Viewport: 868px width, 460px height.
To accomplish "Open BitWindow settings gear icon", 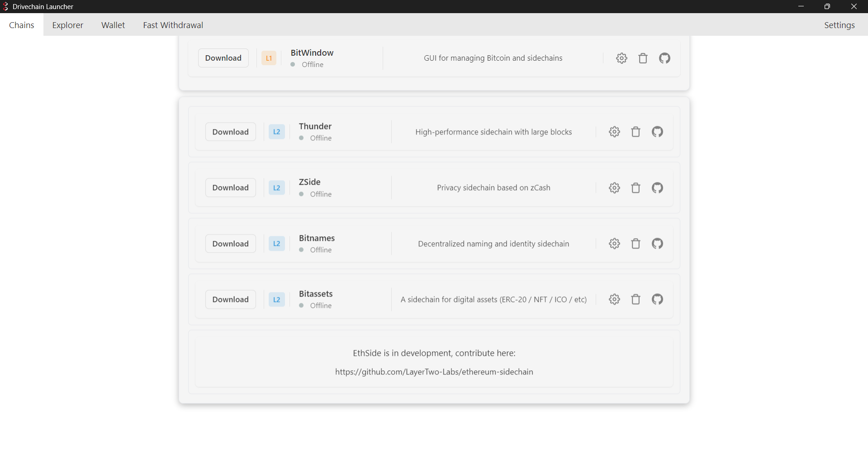I will click(x=621, y=58).
